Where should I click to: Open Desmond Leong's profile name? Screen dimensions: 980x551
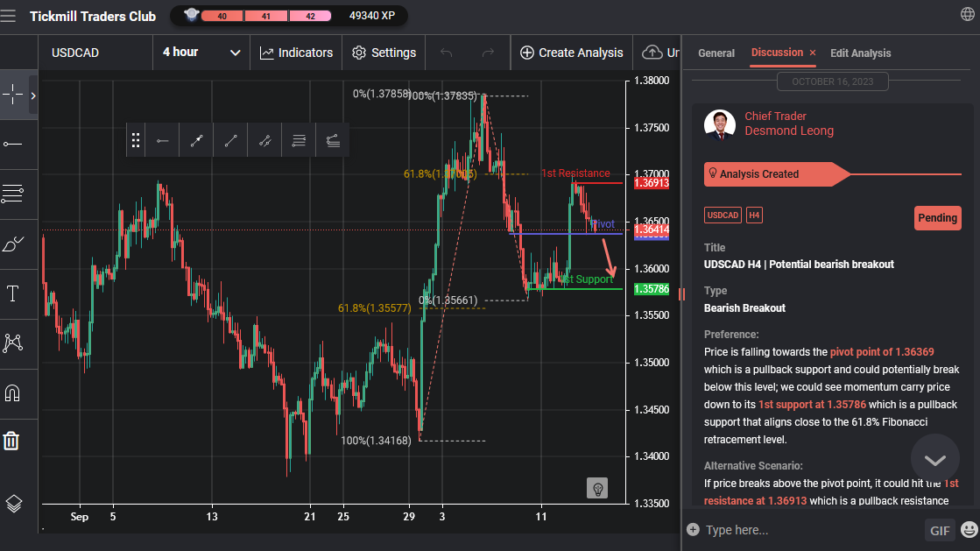789,131
